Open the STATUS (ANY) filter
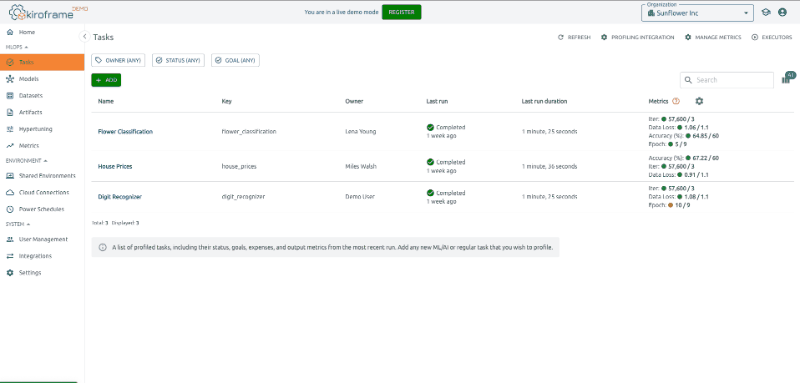Image resolution: width=800 pixels, height=383 pixels. pyautogui.click(x=178, y=60)
